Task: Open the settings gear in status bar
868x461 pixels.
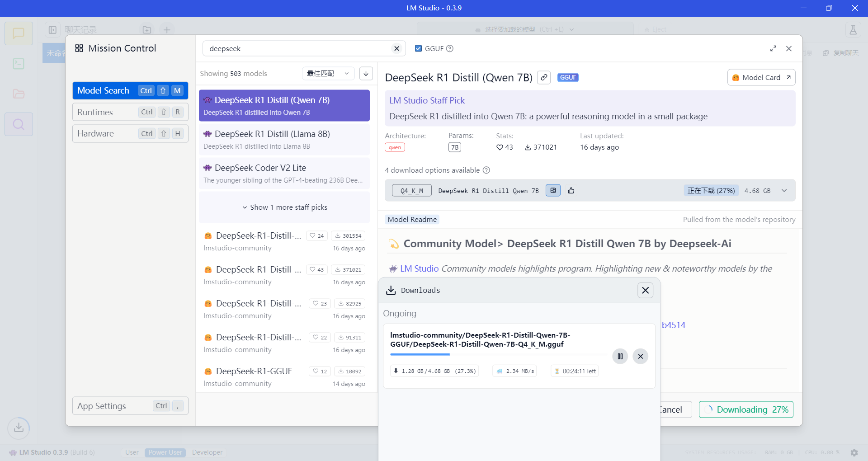Action: 854,452
